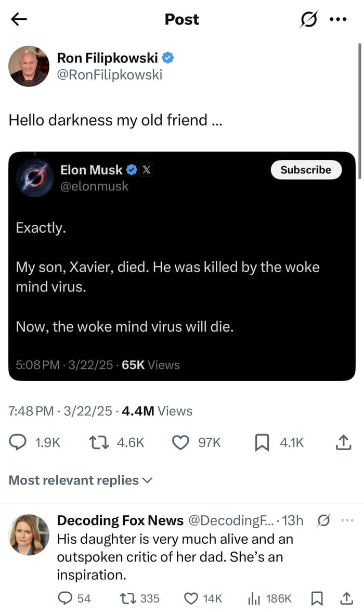Open the three-dot more options menu in the header
This screenshot has height=612, width=364.
tap(338, 19)
